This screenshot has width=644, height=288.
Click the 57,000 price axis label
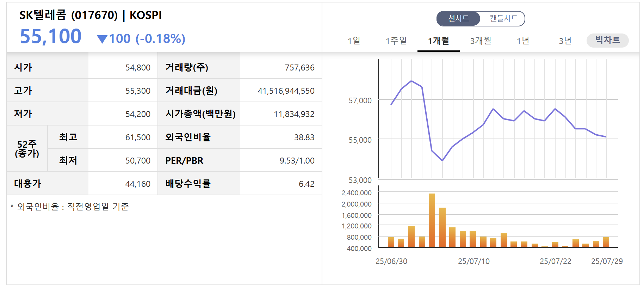[360, 100]
